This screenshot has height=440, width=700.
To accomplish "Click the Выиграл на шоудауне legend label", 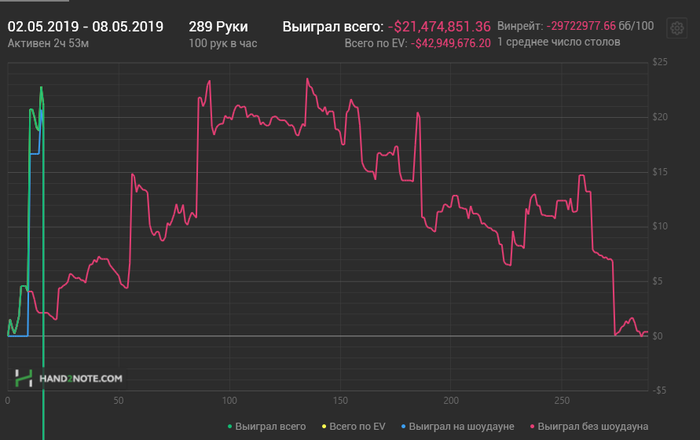I will coord(462,427).
